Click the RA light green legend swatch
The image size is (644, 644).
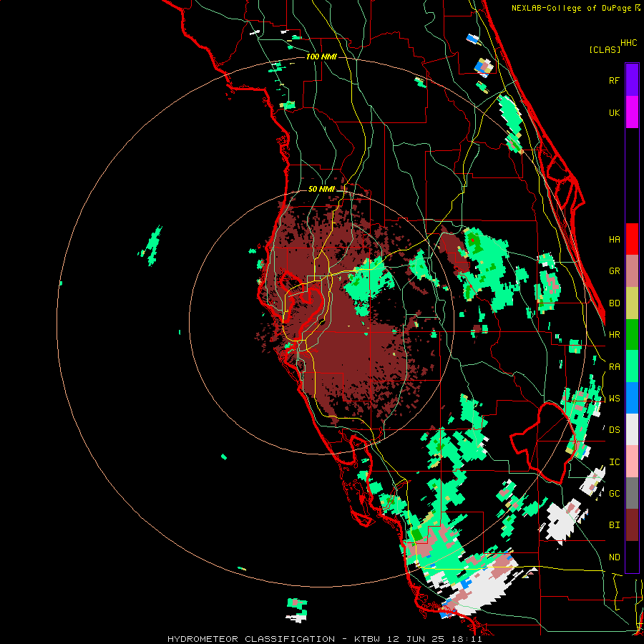[x=632, y=366]
